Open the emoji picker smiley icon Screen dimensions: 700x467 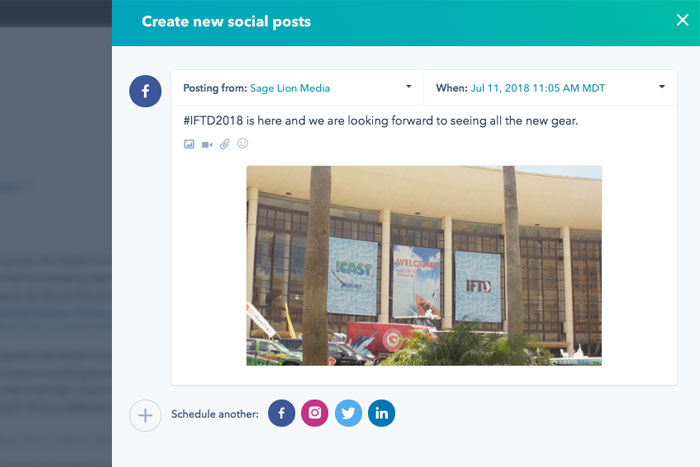243,143
